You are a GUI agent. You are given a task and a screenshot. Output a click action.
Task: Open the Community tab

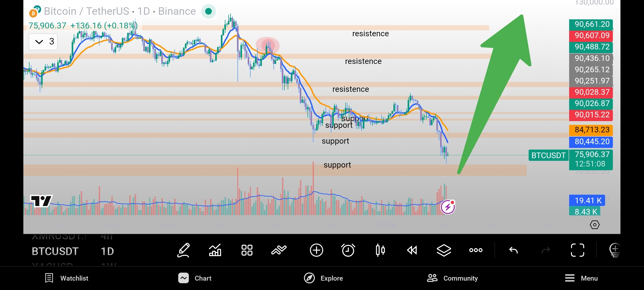(x=452, y=278)
